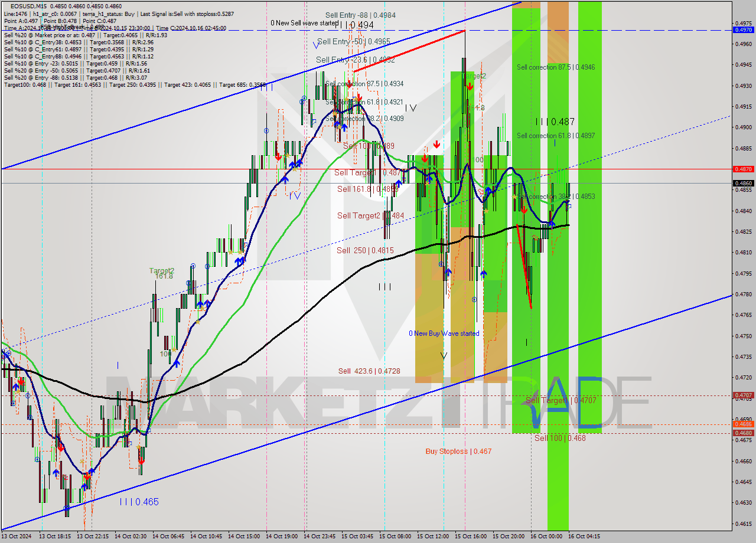The height and width of the screenshot is (543, 756).
Task: Click the 'Sell correction 87.5 | 0.4934' label
Action: (x=364, y=84)
